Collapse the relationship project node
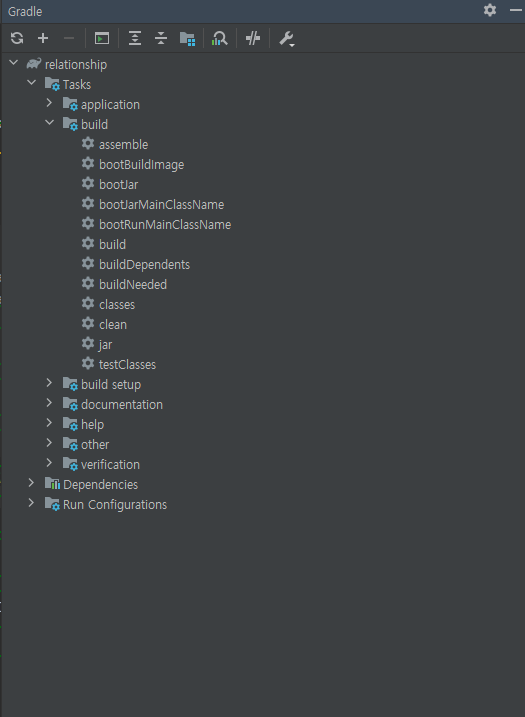Image resolution: width=525 pixels, height=717 pixels. click(x=14, y=63)
